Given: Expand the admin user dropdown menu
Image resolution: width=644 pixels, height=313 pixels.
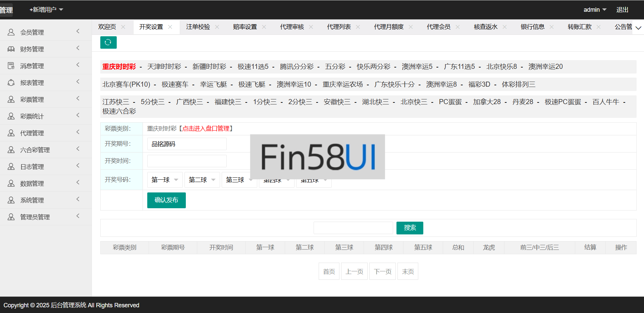Looking at the screenshot, I should [595, 10].
